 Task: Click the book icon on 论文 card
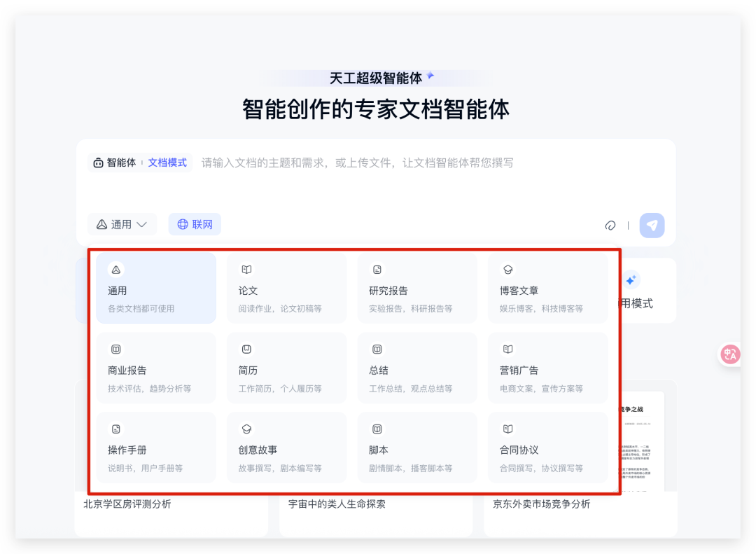click(247, 270)
